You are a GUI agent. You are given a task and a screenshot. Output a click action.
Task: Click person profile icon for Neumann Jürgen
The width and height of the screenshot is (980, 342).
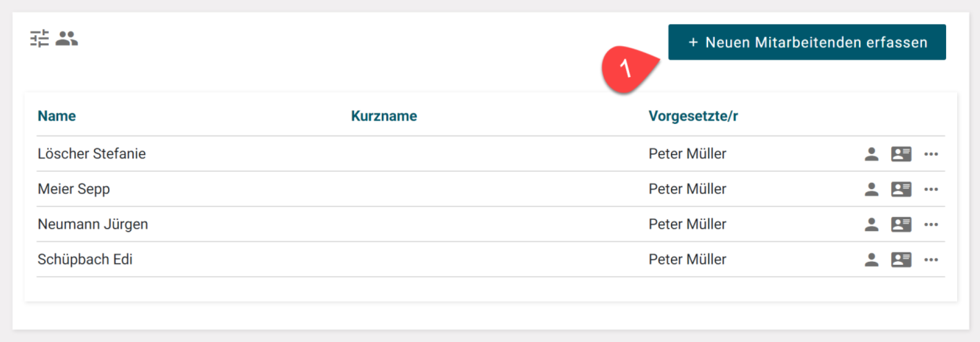click(871, 225)
